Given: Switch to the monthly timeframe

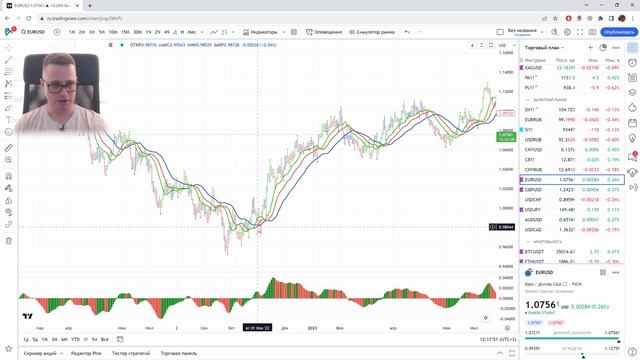Looking at the screenshot, I should tap(192, 32).
